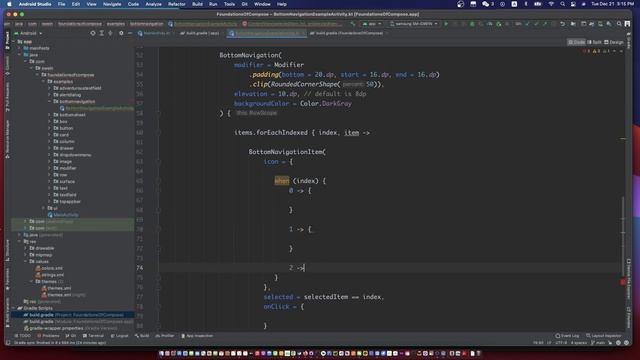
Task: Switch editor to Design view mode
Action: point(613,42)
